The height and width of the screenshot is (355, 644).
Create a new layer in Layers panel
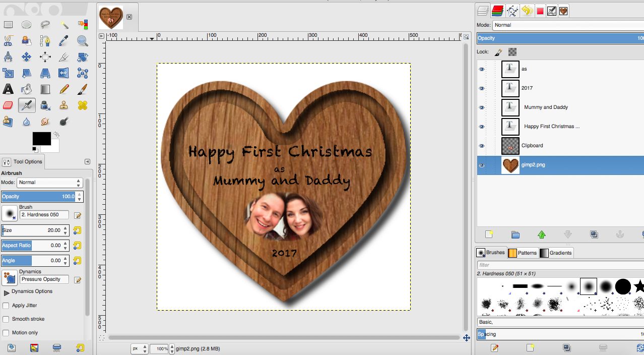pyautogui.click(x=489, y=234)
